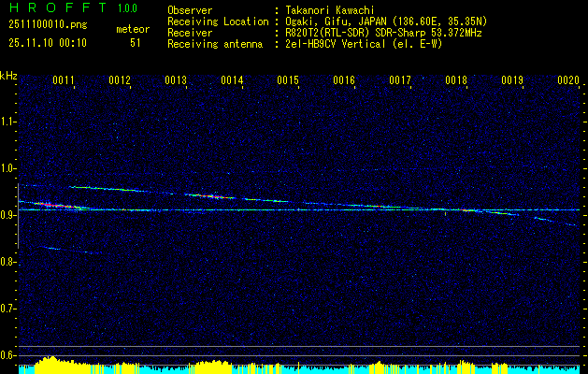Click the red echo burst near 0011

click(54, 204)
